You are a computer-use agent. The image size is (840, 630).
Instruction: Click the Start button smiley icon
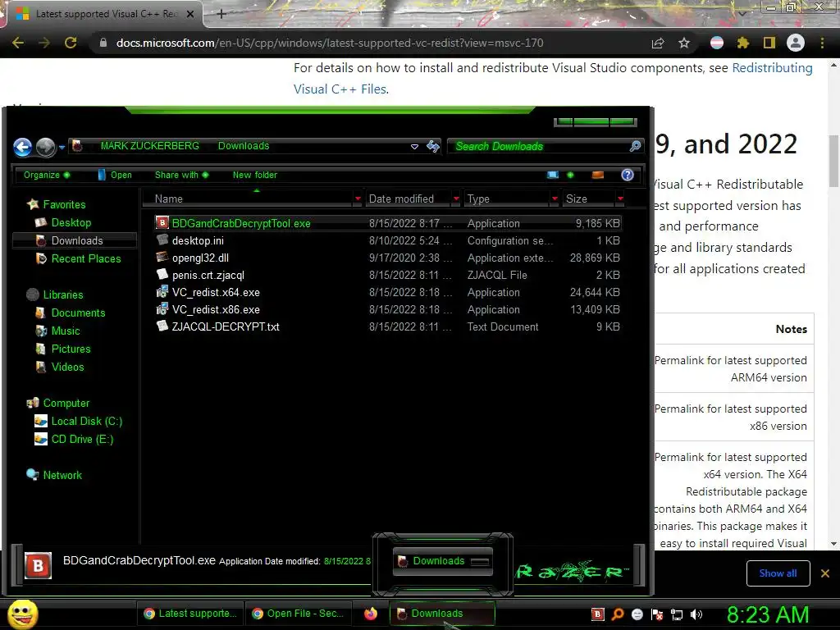pos(22,614)
